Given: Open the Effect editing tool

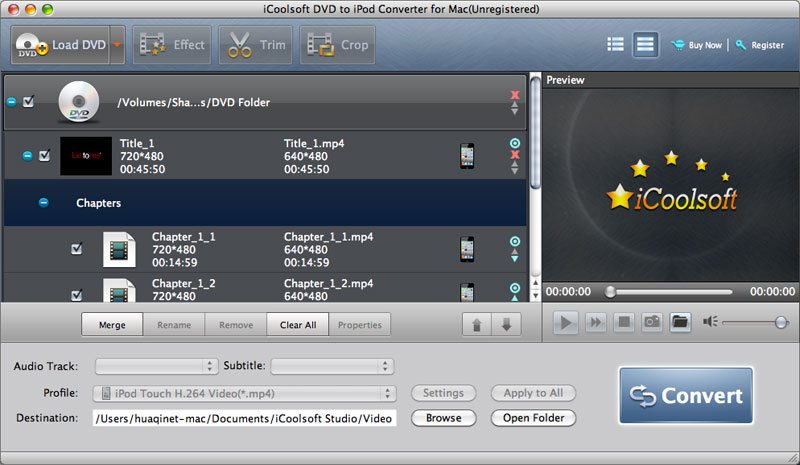Looking at the screenshot, I should tap(172, 45).
